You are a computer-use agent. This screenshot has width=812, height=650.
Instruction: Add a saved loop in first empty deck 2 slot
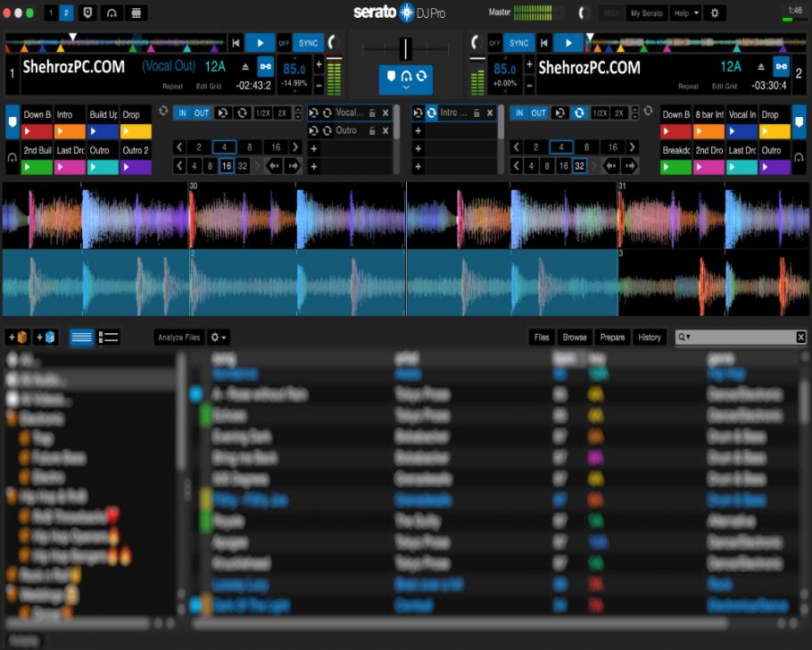418,131
